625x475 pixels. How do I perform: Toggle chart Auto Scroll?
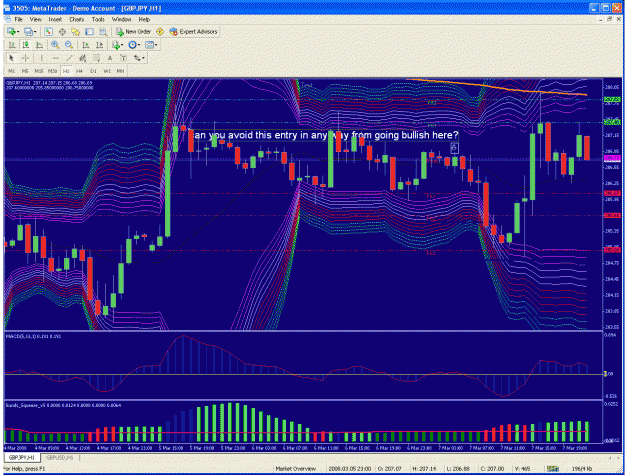(x=85, y=45)
